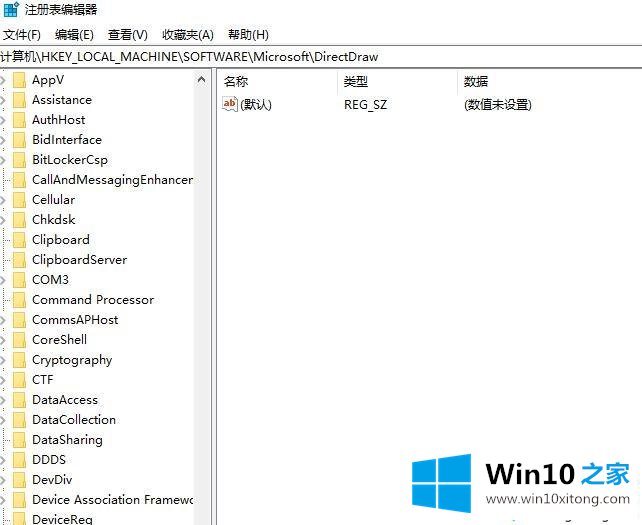Select the AppV folder icon
Viewport: 642px width, 525px height.
[x=19, y=80]
